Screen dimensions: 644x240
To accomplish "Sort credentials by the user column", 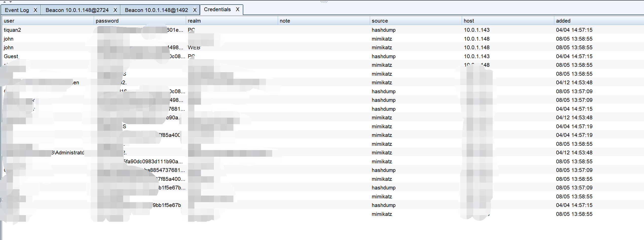I will [x=48, y=21].
